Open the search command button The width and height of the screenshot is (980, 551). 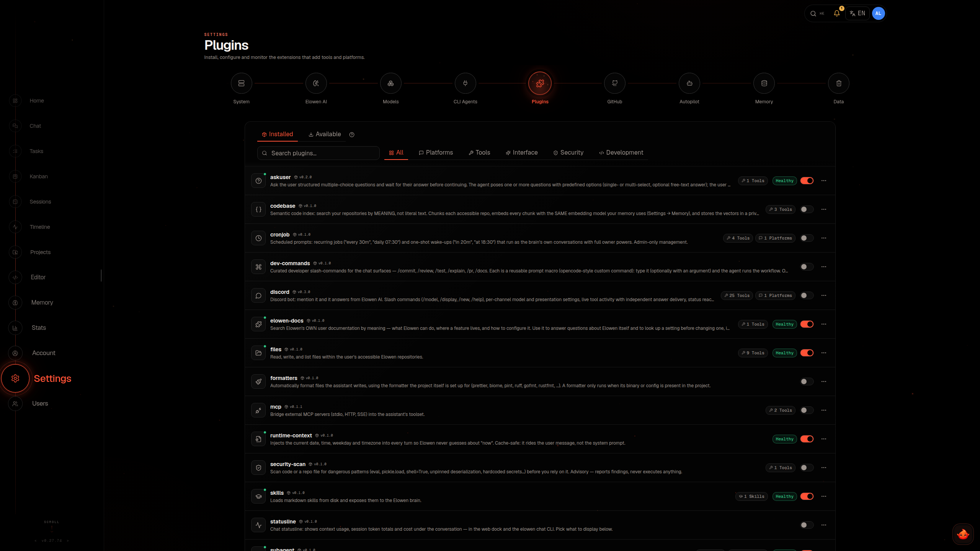[x=817, y=13]
